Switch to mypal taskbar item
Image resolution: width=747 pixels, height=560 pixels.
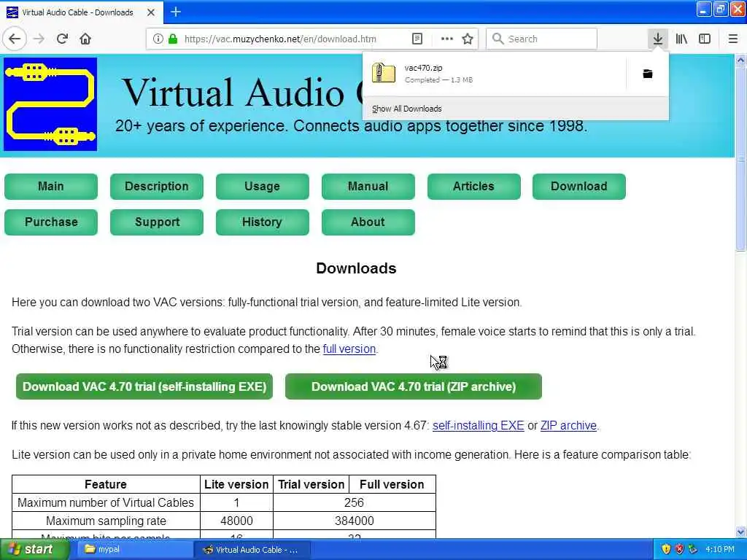tap(133, 550)
